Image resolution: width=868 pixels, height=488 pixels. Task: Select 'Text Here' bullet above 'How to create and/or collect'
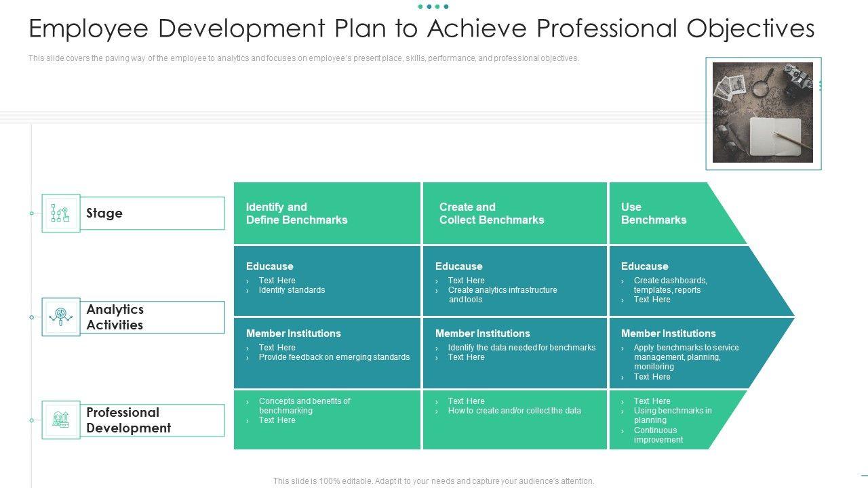(x=467, y=401)
